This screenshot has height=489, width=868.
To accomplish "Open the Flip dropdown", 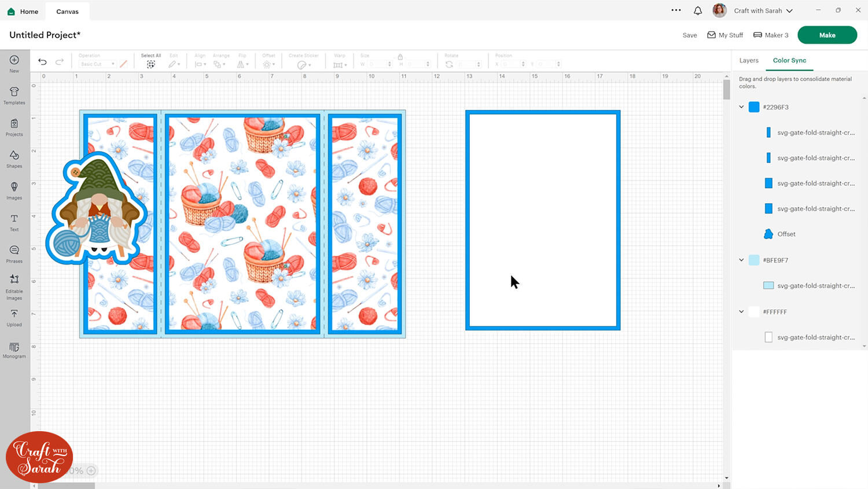I will tap(242, 64).
